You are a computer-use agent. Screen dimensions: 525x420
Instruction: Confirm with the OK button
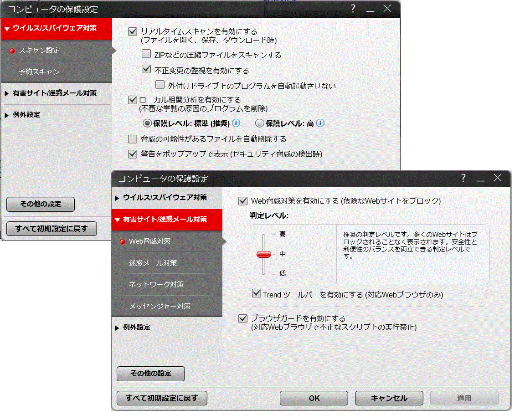click(x=314, y=398)
